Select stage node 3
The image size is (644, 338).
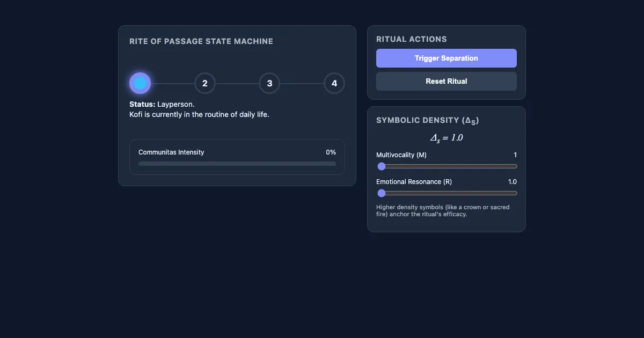[269, 83]
